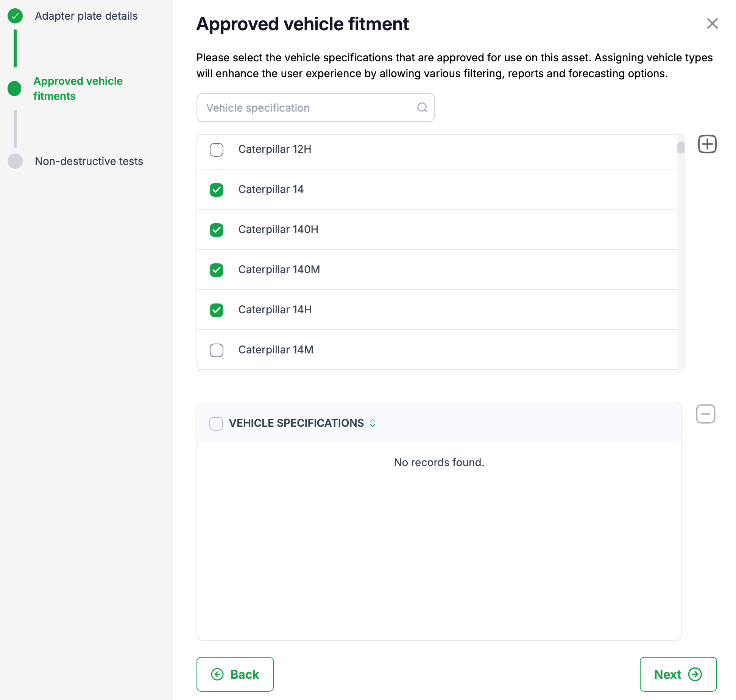The height and width of the screenshot is (700, 736).
Task: Select the Caterpillar 140H label
Action: (x=279, y=229)
